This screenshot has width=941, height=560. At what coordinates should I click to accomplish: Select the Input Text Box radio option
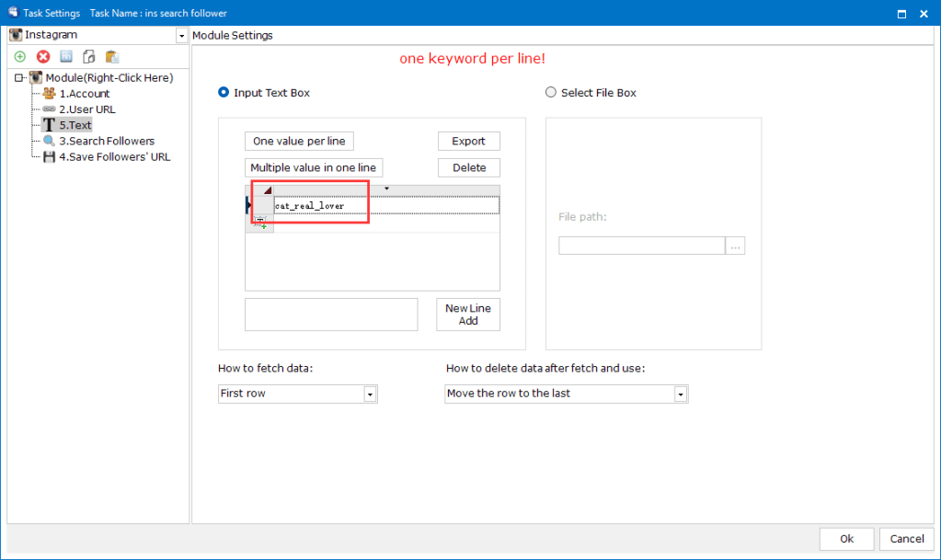(x=224, y=93)
